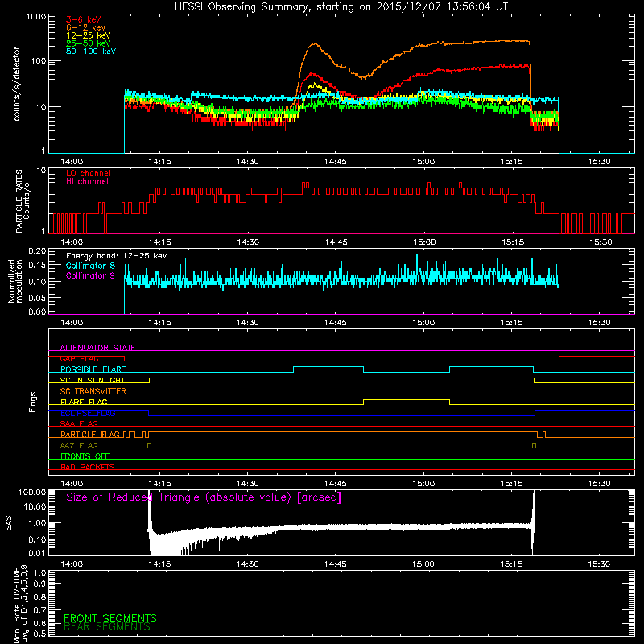Click the 'SC_TRANSMITTER' flag label
Viewport: 644px width, 644px height.
point(93,391)
